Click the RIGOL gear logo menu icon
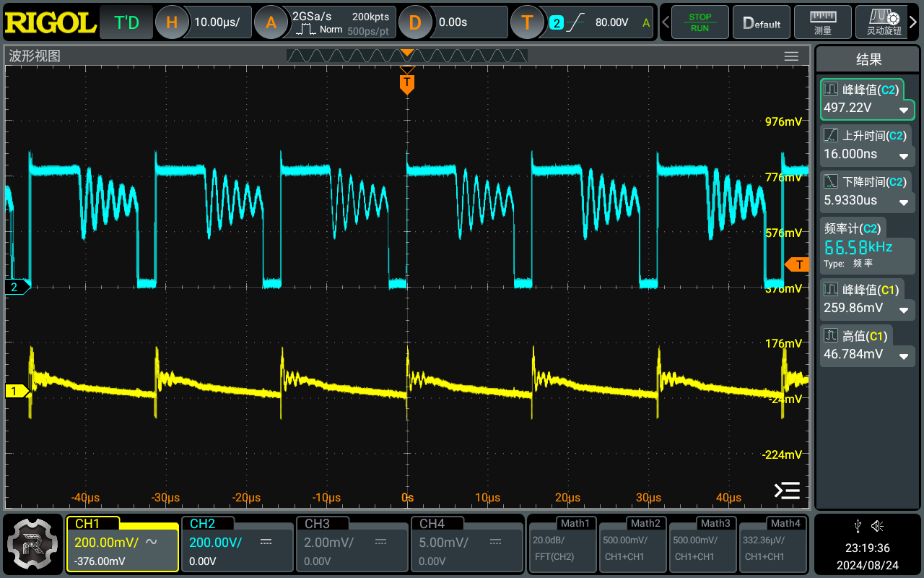Image resolution: width=924 pixels, height=578 pixels. (32, 544)
